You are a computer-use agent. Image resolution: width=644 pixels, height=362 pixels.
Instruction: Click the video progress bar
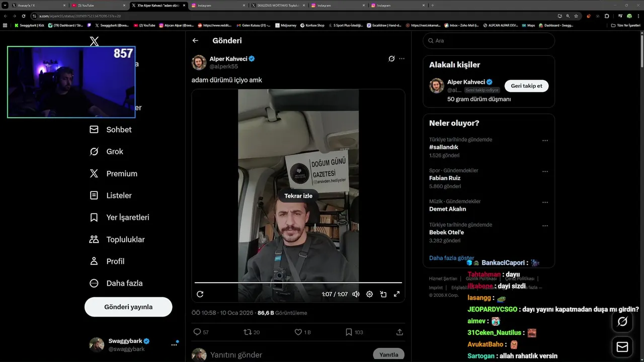click(298, 283)
